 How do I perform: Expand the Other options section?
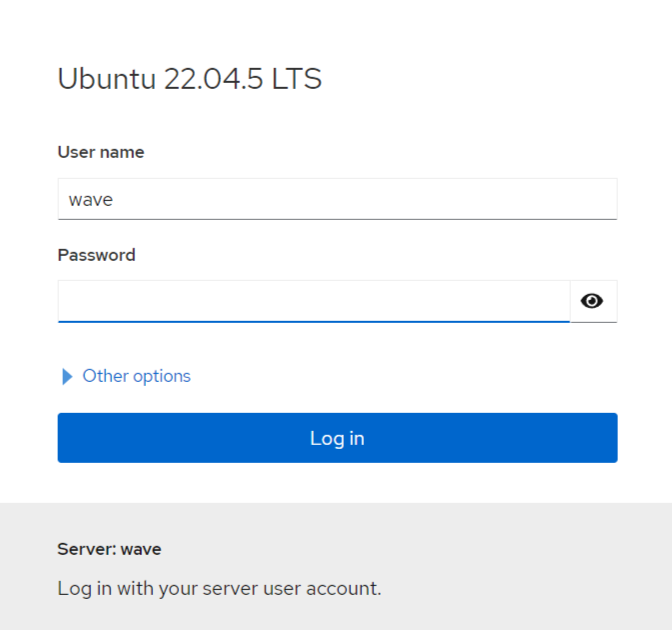(136, 376)
